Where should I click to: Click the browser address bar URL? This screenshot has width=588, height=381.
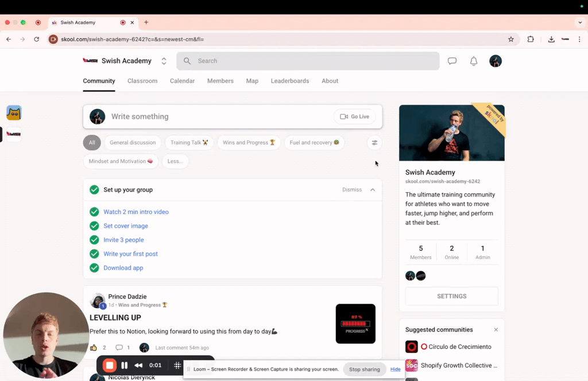point(133,40)
